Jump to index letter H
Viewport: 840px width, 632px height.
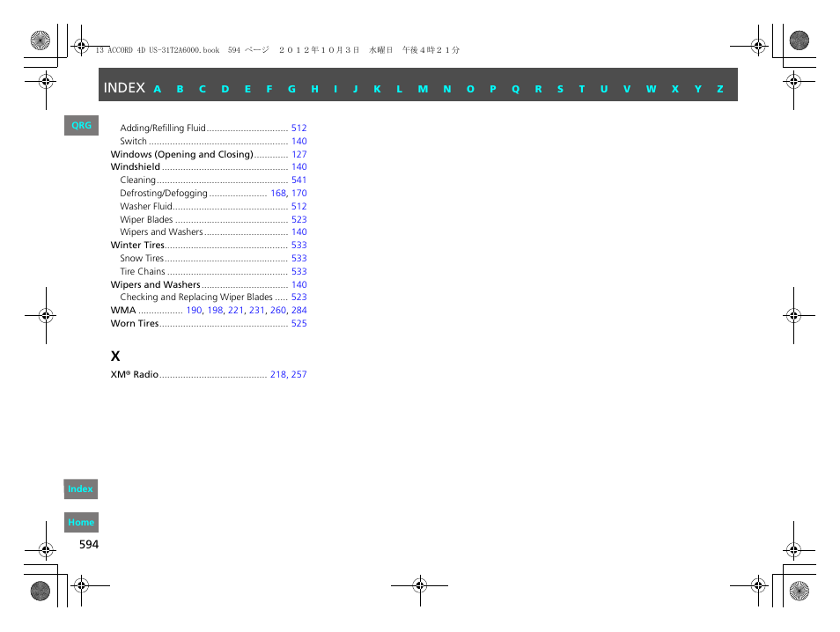315,89
